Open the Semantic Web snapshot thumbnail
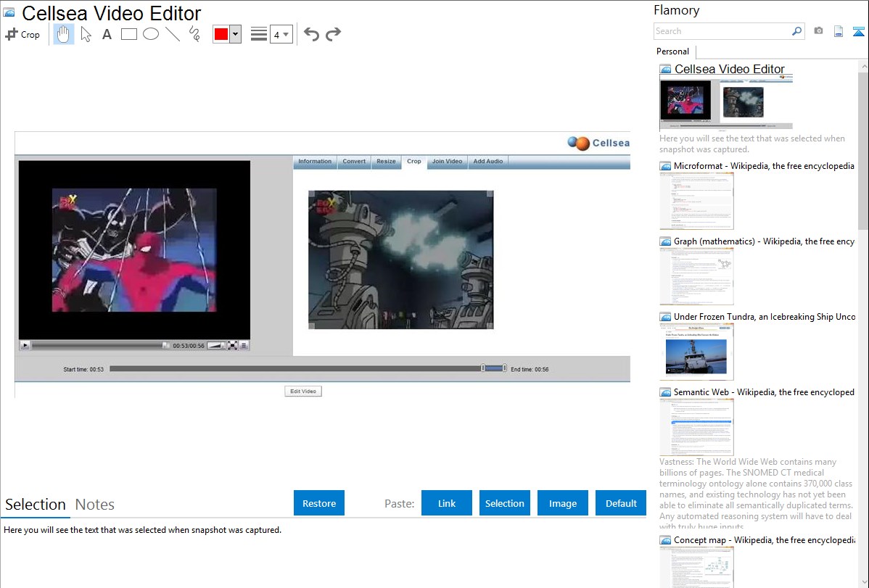This screenshot has height=588, width=869. 696,427
